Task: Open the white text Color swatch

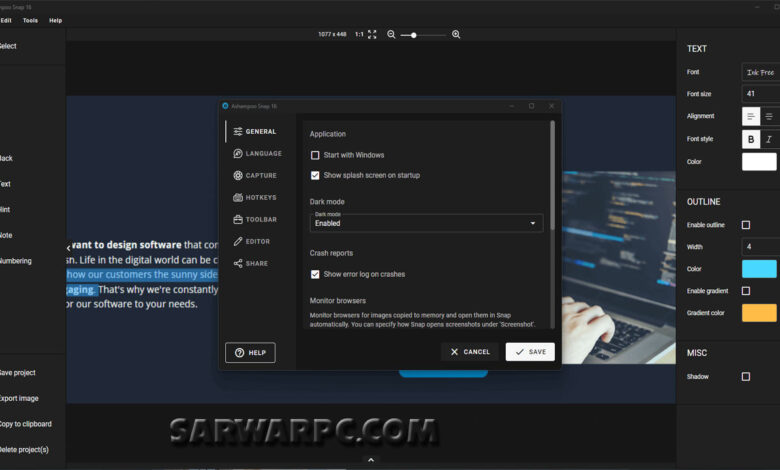Action: click(759, 162)
